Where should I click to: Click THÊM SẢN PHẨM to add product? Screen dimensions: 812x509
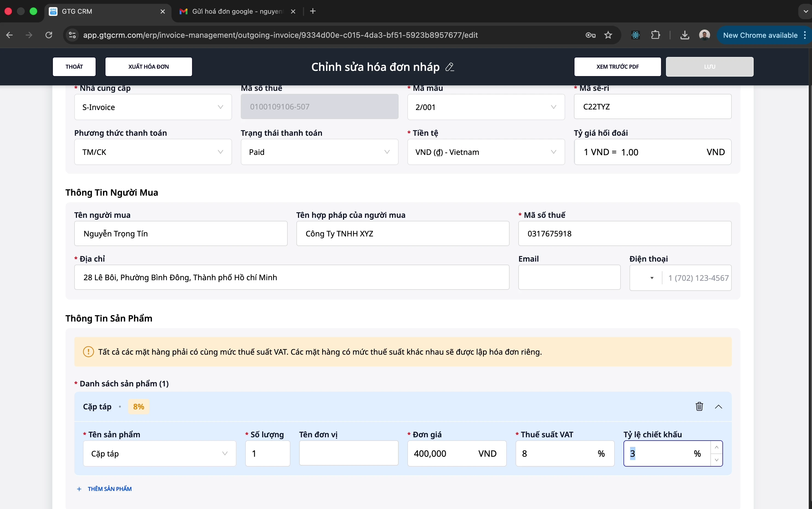[104, 488]
